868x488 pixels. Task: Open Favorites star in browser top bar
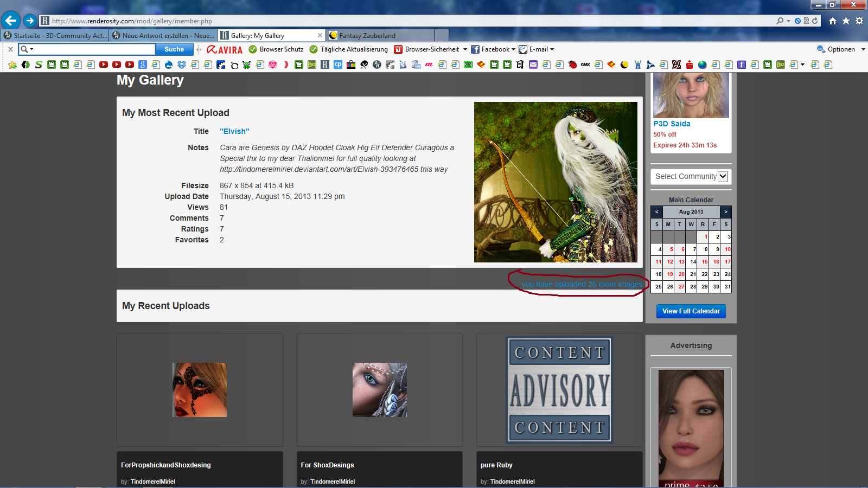click(846, 21)
